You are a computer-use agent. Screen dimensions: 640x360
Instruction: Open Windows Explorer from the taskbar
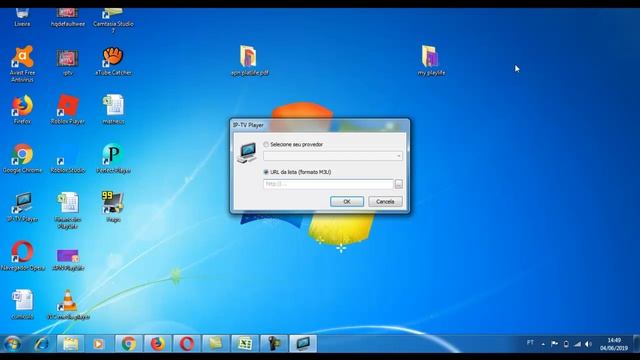click(70, 344)
